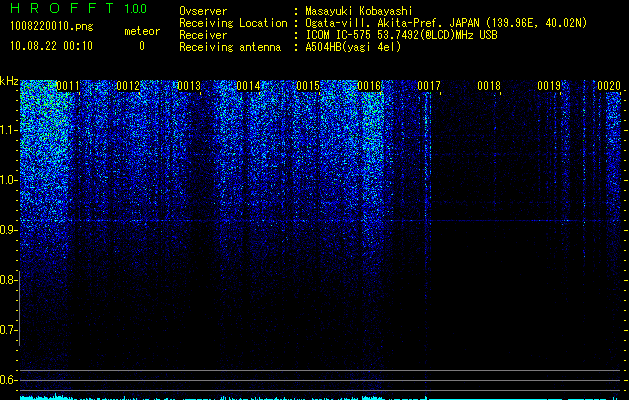Click the 0013 time marker
Screen dimensions: 629x400
tap(189, 86)
